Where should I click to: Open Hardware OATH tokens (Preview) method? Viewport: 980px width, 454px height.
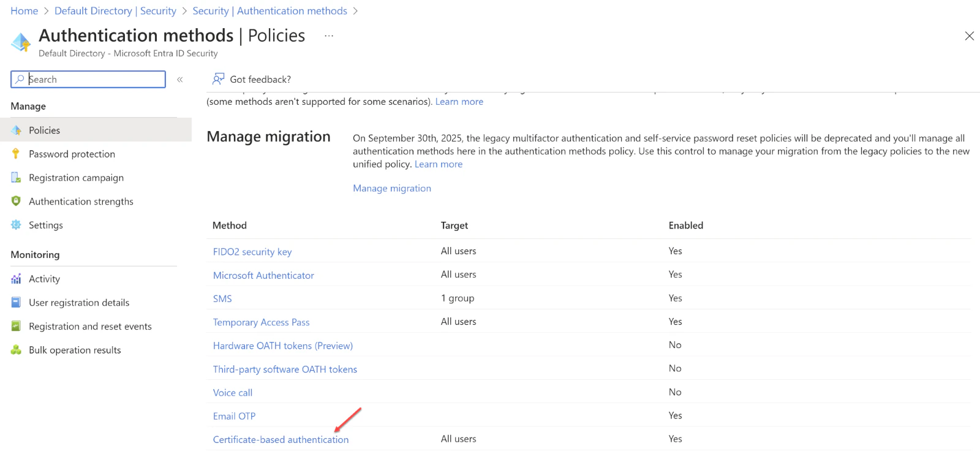[283, 346]
